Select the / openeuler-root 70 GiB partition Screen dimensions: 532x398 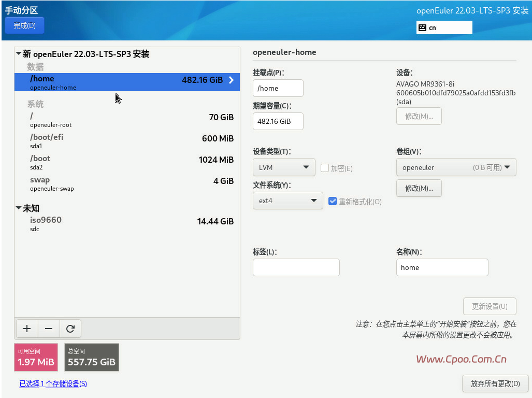(127, 120)
